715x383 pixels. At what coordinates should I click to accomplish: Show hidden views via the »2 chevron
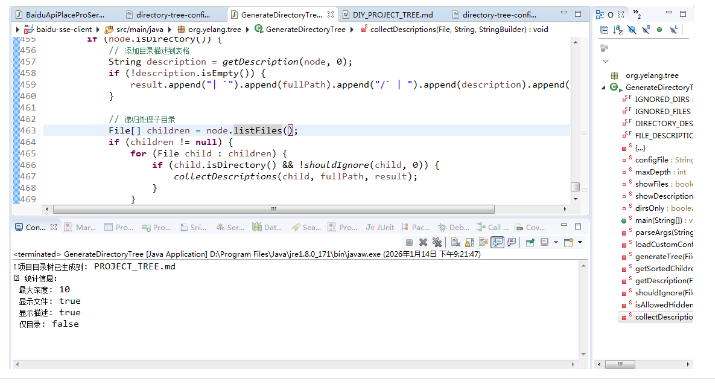click(637, 15)
